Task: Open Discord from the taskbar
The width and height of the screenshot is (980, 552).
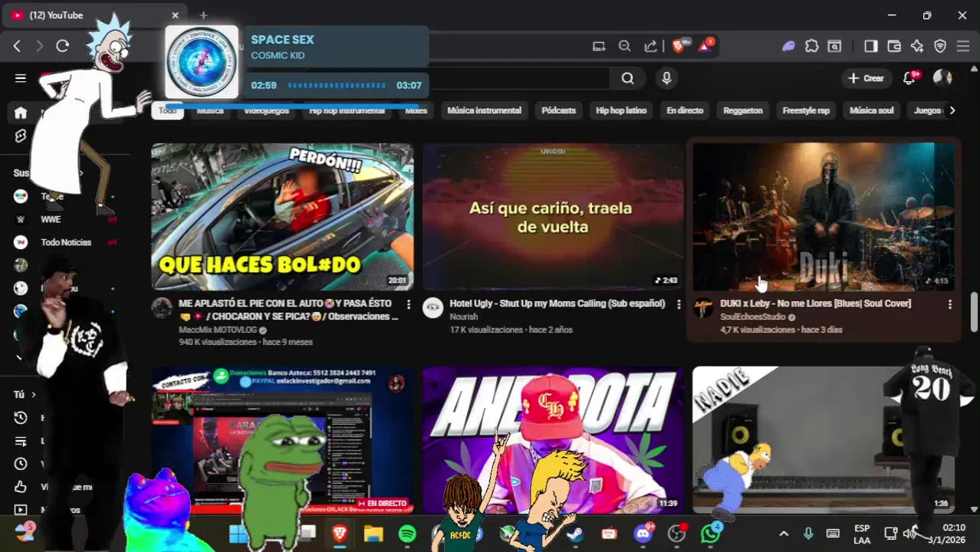Action: (x=643, y=534)
